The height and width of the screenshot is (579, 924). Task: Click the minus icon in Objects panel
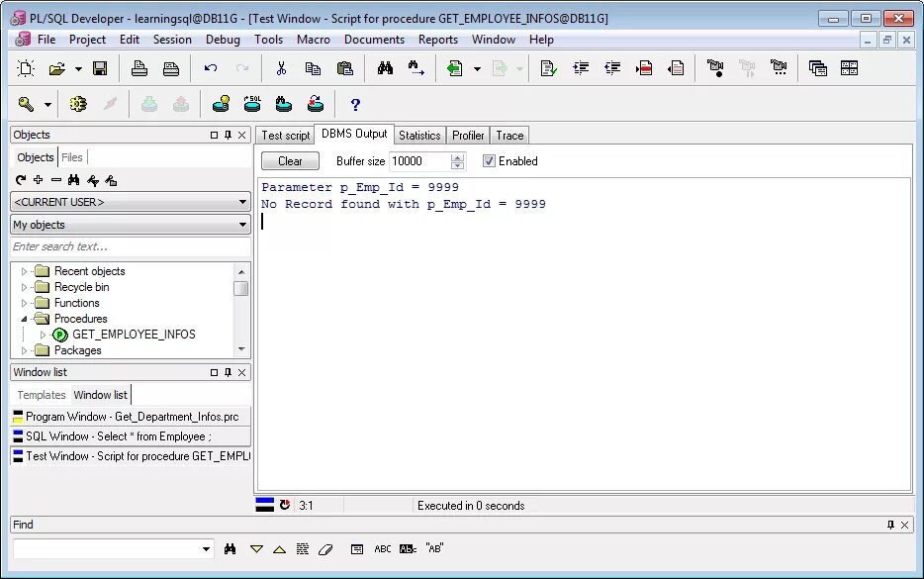coord(56,180)
